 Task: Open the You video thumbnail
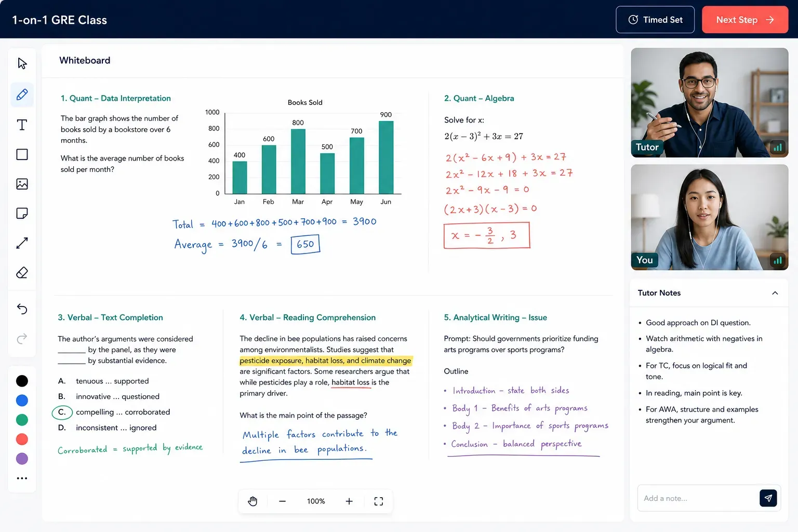(x=710, y=217)
